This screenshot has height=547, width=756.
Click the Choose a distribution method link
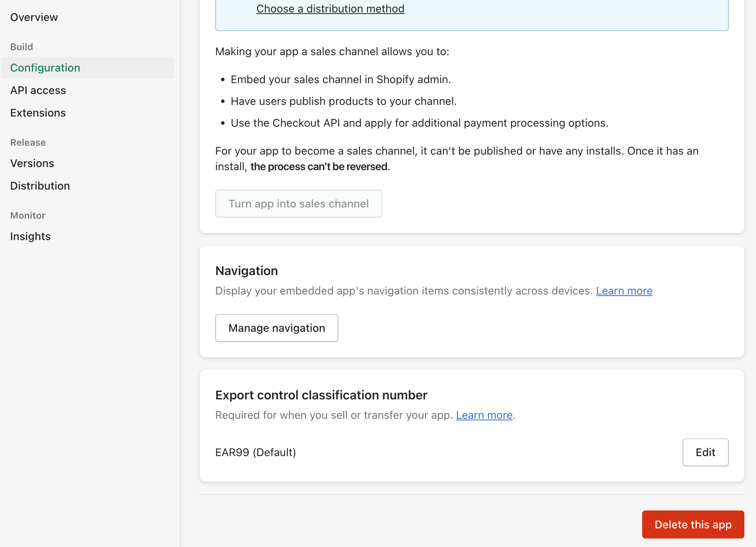pyautogui.click(x=330, y=9)
